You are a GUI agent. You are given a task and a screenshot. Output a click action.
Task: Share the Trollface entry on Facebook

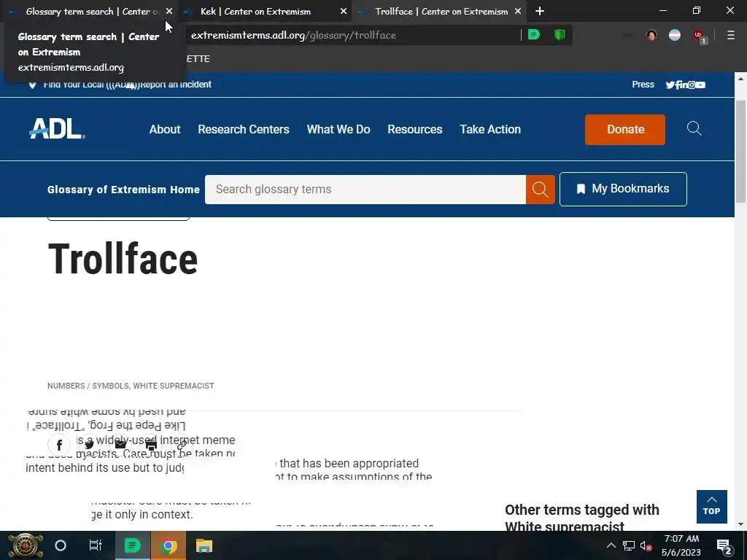(59, 445)
